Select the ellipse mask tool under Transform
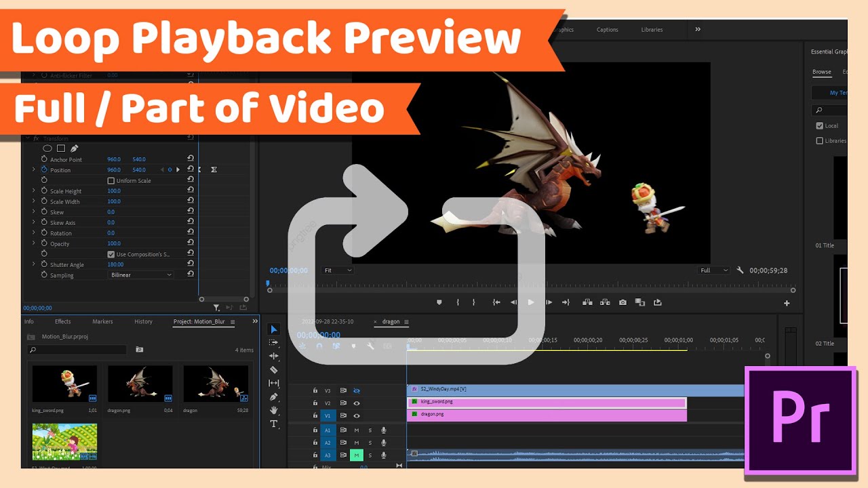Screen dimensions: 868x488 click(47, 148)
